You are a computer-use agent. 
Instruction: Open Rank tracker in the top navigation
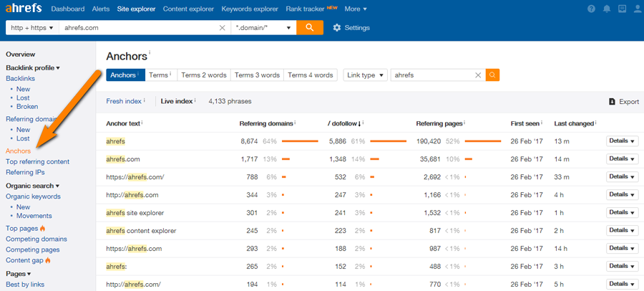[x=305, y=9]
